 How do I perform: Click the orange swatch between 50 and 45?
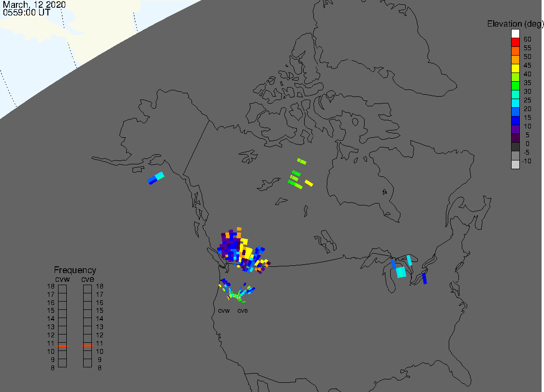(x=515, y=59)
